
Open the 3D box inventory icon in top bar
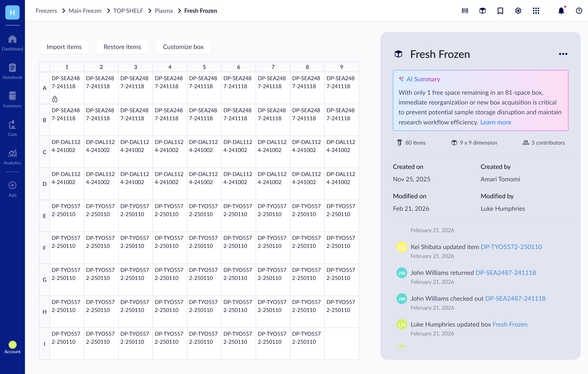483,11
